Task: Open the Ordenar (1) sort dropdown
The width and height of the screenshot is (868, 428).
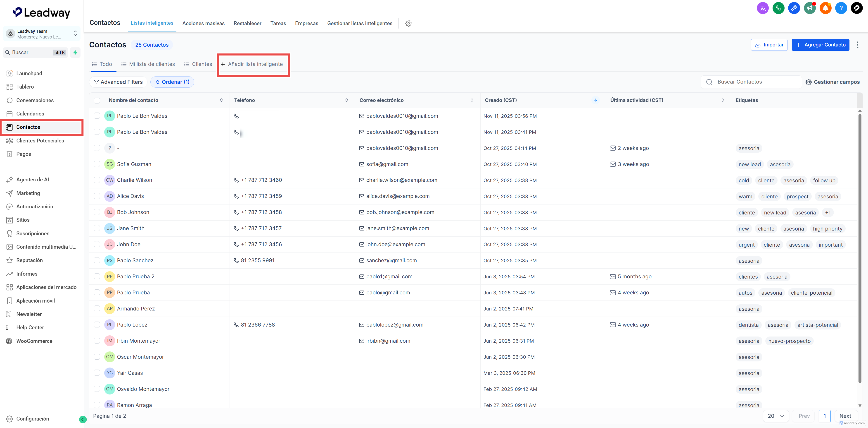Action: pyautogui.click(x=172, y=82)
